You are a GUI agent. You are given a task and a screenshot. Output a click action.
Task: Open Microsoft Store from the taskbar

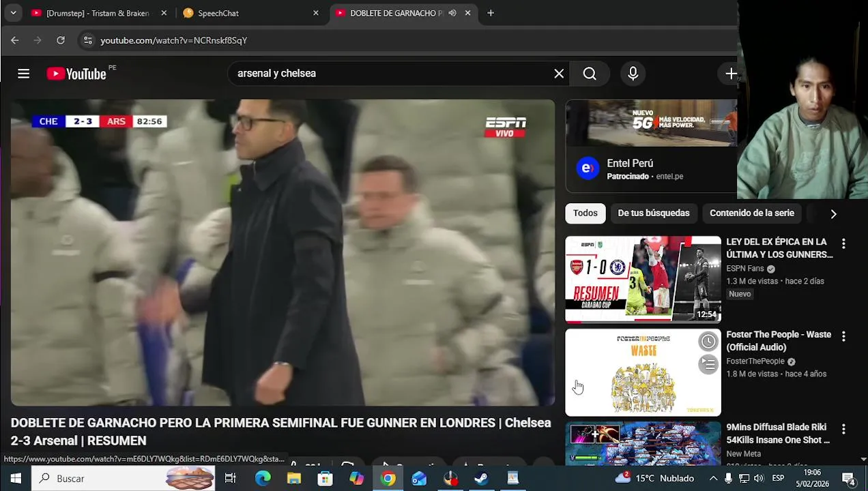(325, 479)
